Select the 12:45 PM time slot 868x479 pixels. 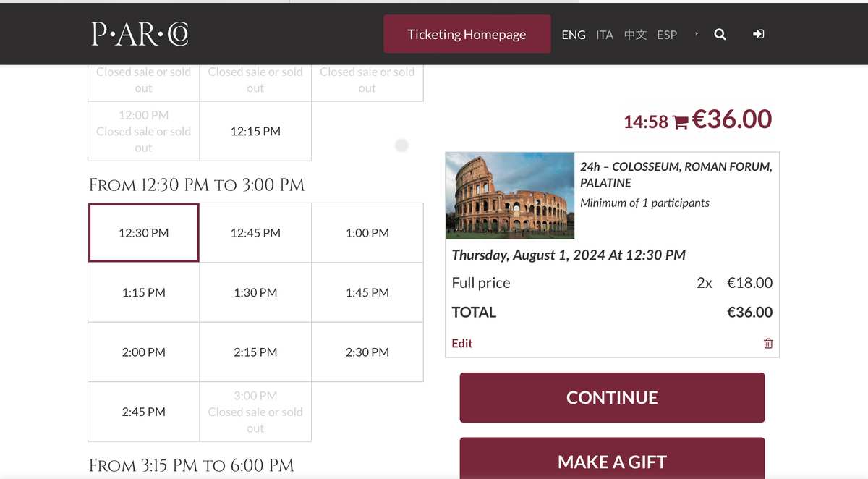(x=255, y=233)
